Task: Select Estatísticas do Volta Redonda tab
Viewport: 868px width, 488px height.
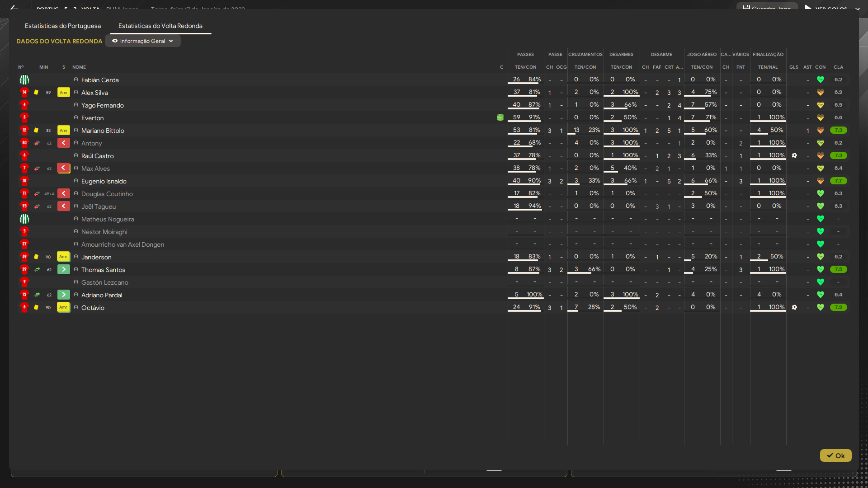Action: tap(160, 26)
